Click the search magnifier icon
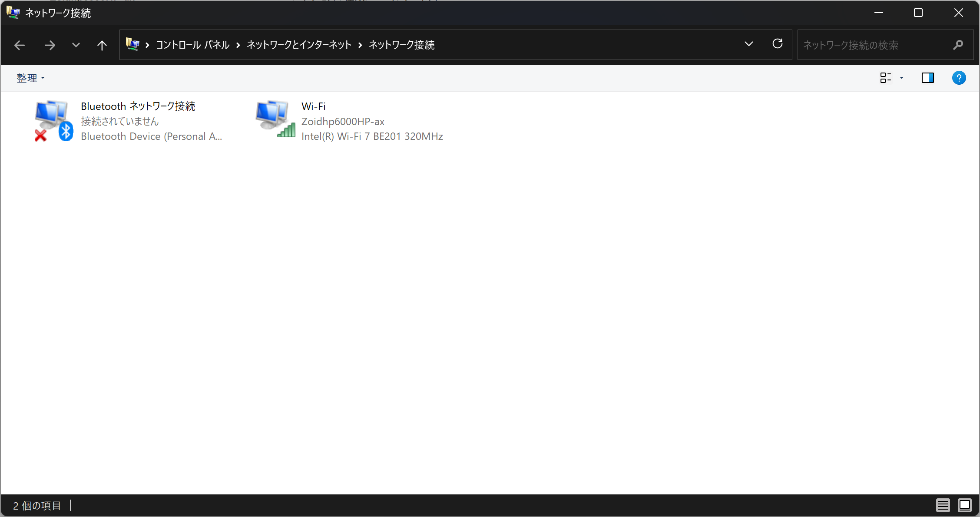The height and width of the screenshot is (517, 980). click(958, 45)
